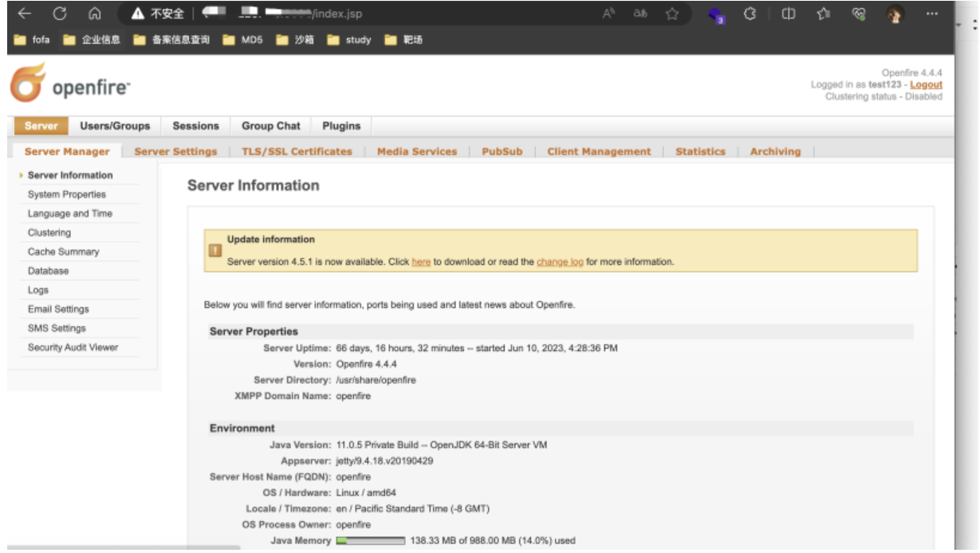Switch to the Users/Groups tab

pyautogui.click(x=115, y=126)
